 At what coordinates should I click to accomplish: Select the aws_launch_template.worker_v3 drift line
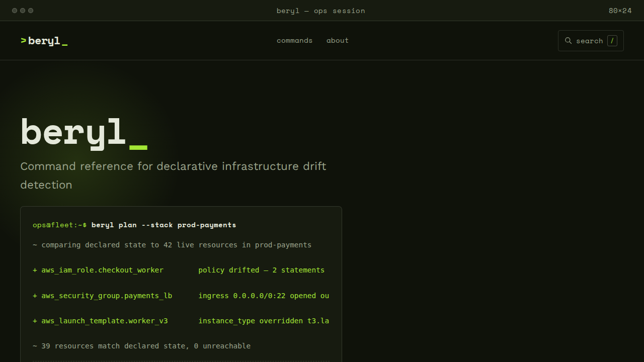tap(181, 321)
